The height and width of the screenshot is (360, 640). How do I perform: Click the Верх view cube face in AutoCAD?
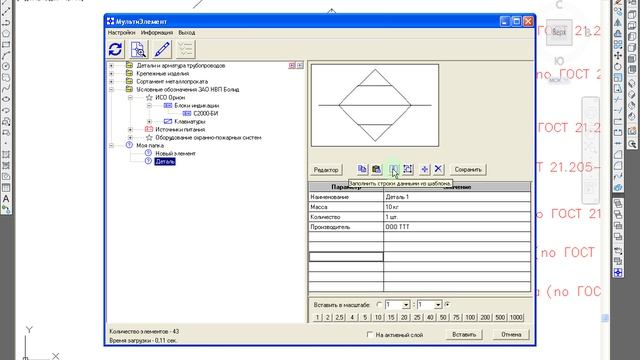(559, 32)
